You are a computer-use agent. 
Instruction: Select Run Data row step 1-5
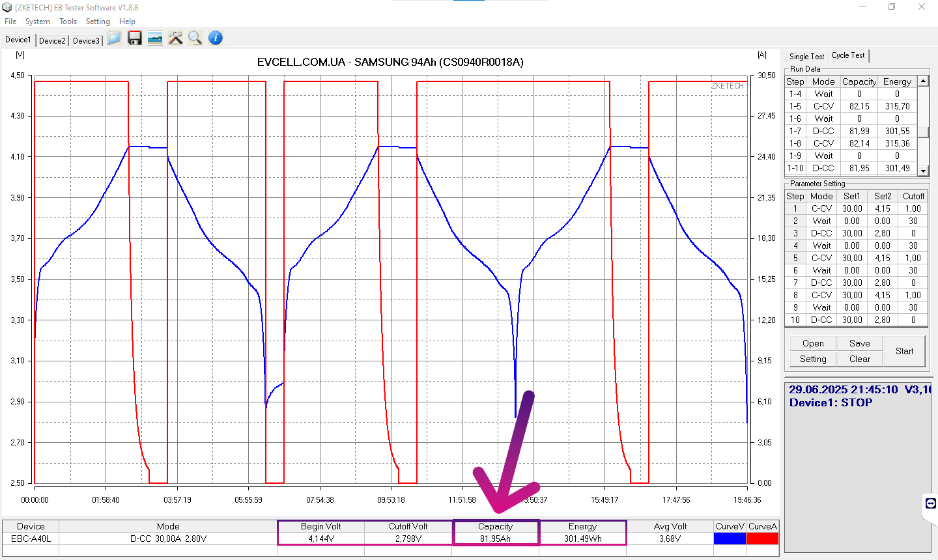tap(851, 106)
